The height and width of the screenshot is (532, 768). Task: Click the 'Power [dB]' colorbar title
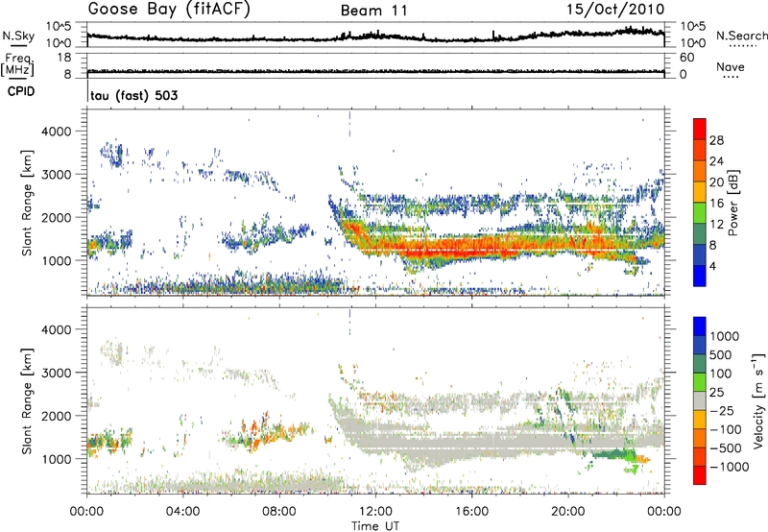click(733, 203)
